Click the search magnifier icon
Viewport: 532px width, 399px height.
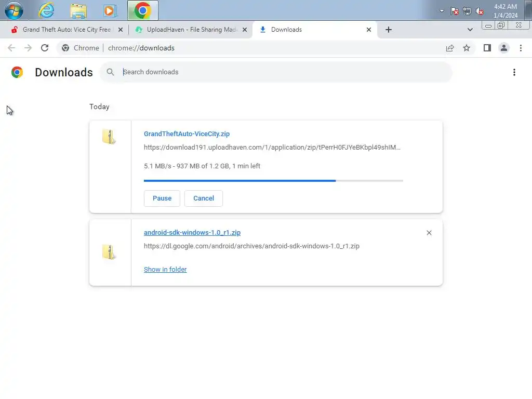pyautogui.click(x=110, y=72)
